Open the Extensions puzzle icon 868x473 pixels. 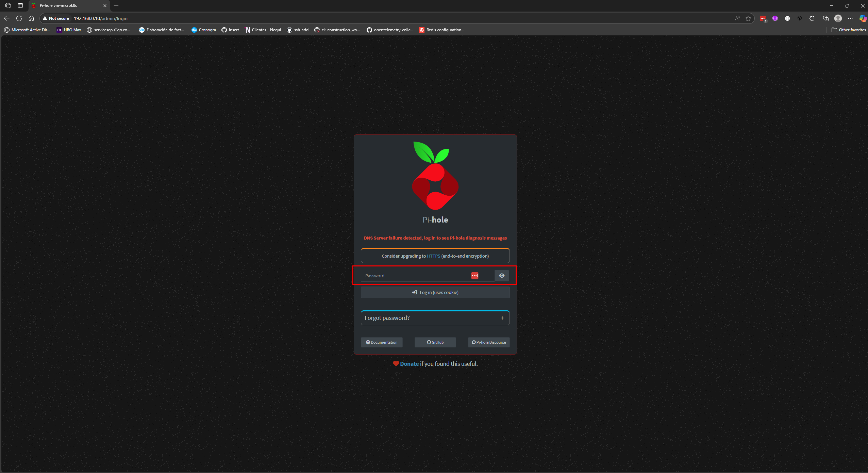pos(812,18)
